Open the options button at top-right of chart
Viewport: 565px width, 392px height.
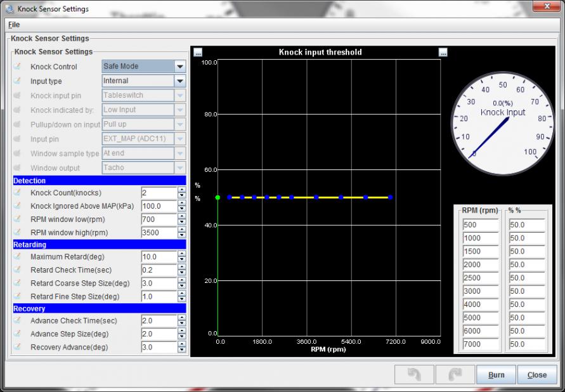click(443, 53)
